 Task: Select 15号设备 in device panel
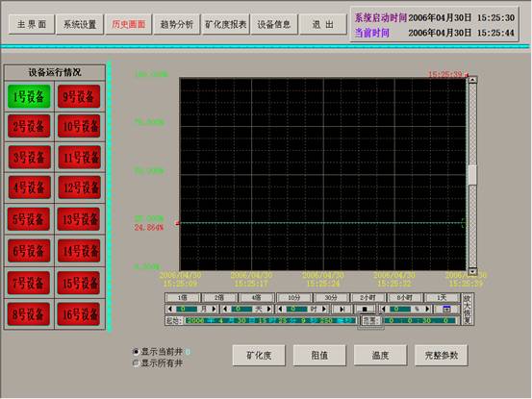click(79, 283)
